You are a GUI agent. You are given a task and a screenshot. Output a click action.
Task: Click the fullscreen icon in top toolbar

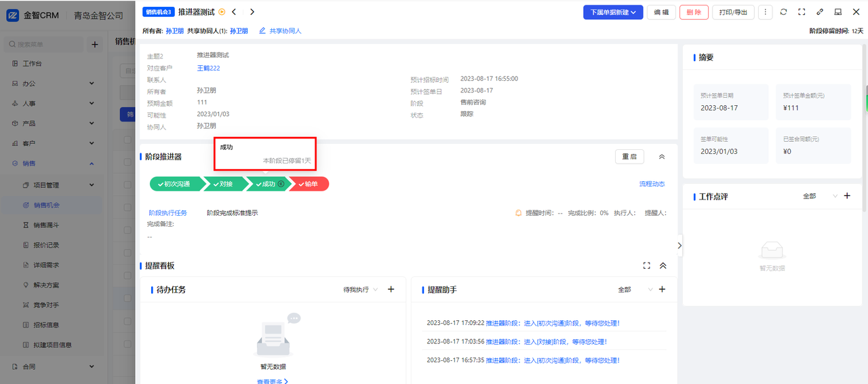[x=802, y=12]
